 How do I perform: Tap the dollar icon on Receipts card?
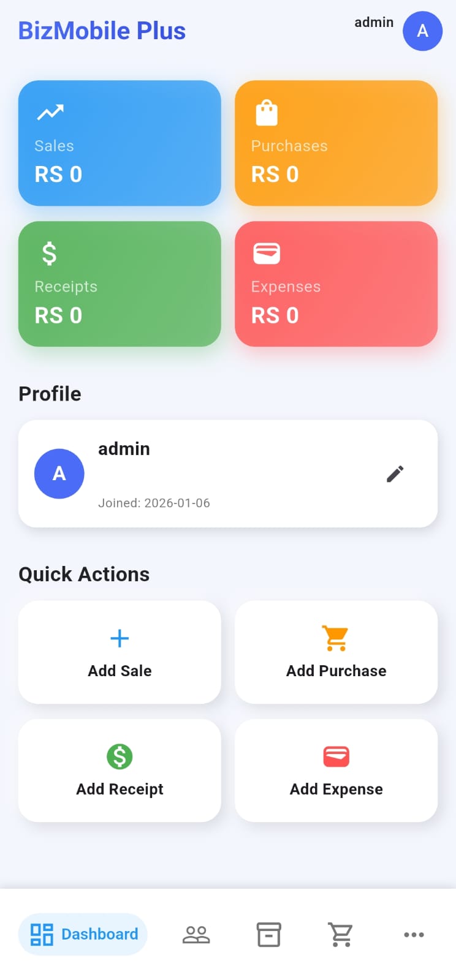pyautogui.click(x=50, y=254)
